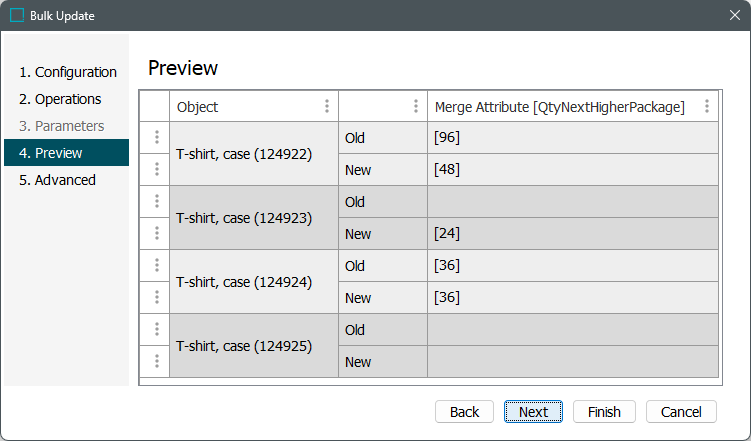Close the Bulk Update window
Image resolution: width=751 pixels, height=441 pixels.
coord(734,15)
